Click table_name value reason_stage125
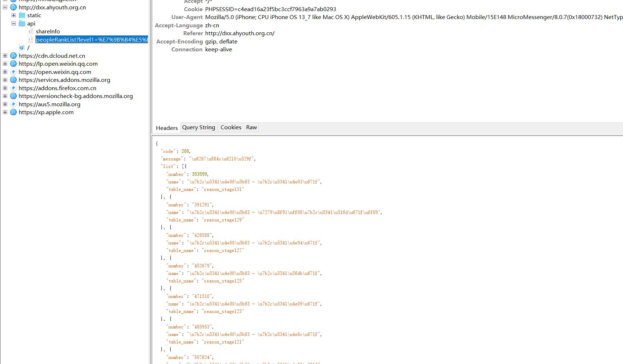The width and height of the screenshot is (623, 364). [x=223, y=281]
